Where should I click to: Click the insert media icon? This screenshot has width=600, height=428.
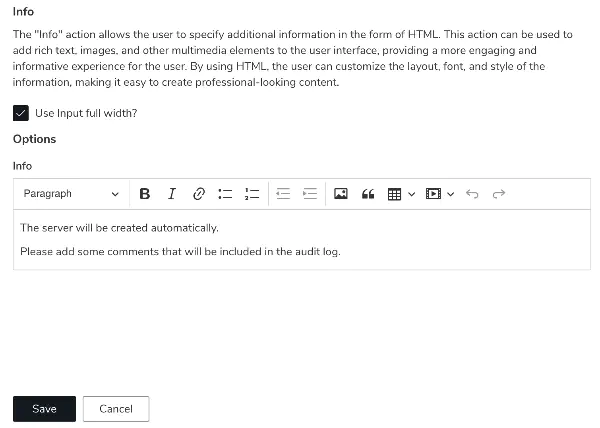point(433,194)
